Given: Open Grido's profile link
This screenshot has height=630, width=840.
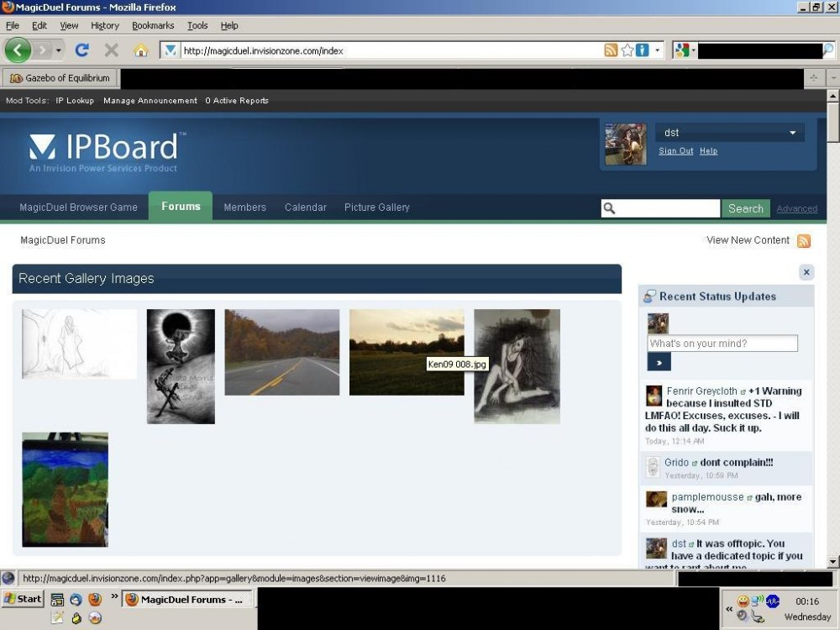Looking at the screenshot, I should click(x=676, y=462).
